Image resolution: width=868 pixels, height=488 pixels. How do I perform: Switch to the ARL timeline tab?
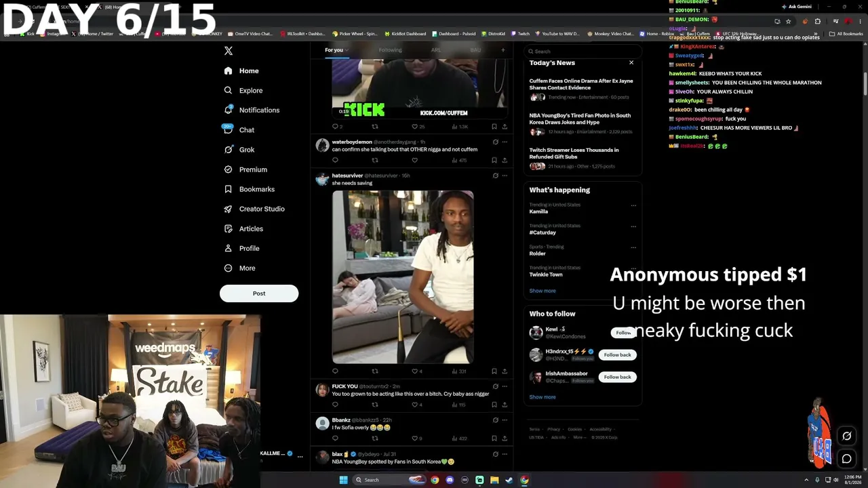(436, 50)
